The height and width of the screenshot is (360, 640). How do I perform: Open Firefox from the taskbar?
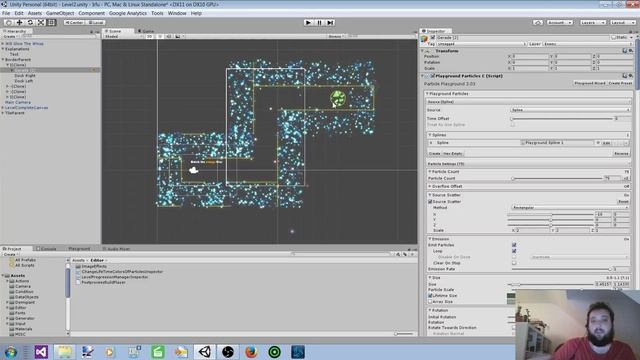(x=251, y=351)
